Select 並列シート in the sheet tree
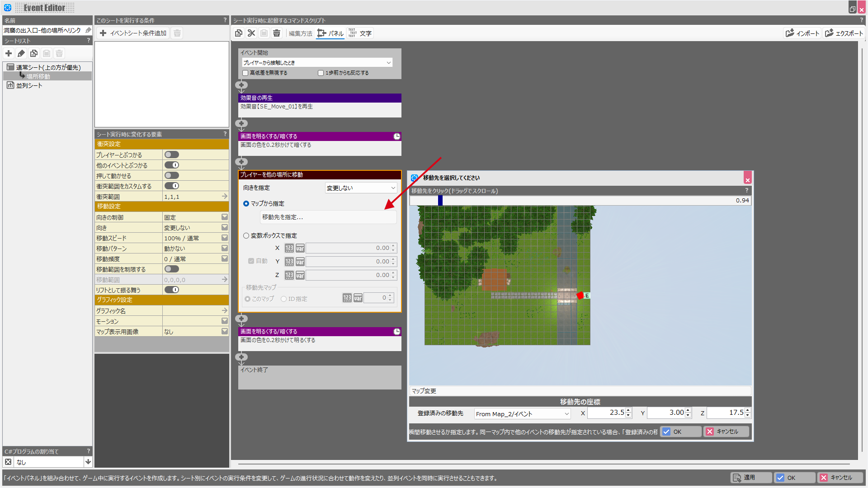Viewport: 868px width, 488px height. (x=29, y=85)
